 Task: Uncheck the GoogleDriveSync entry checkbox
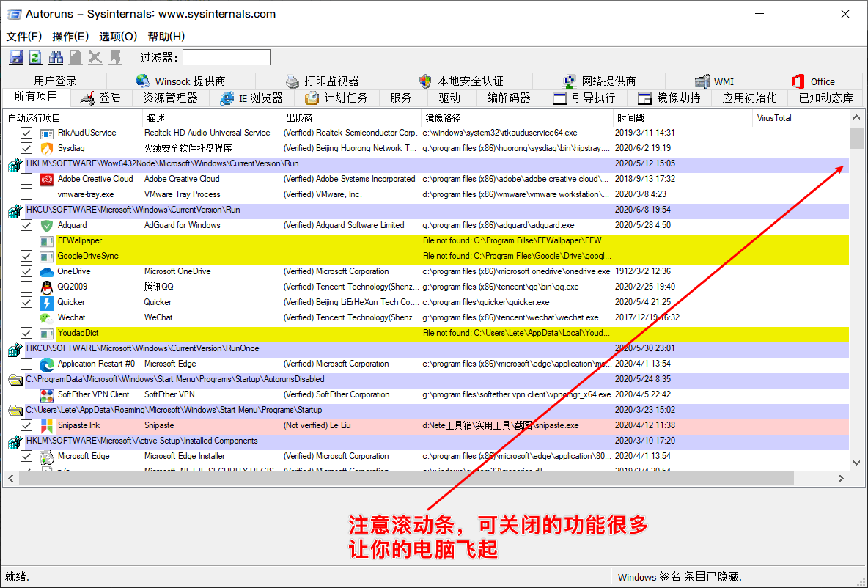pos(26,256)
